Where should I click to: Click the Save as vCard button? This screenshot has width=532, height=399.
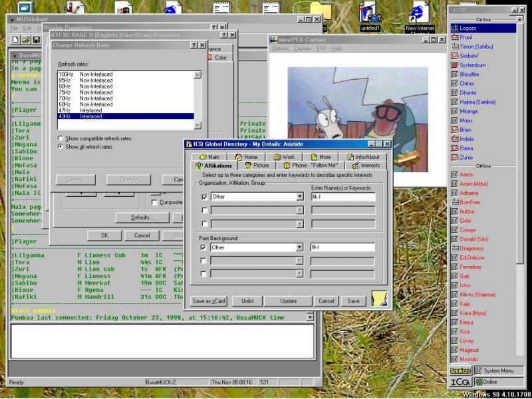point(208,301)
